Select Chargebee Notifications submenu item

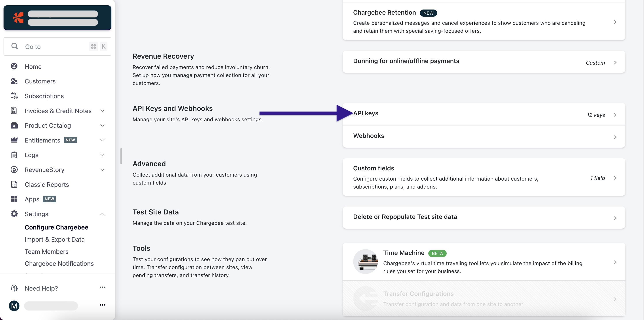pos(59,263)
